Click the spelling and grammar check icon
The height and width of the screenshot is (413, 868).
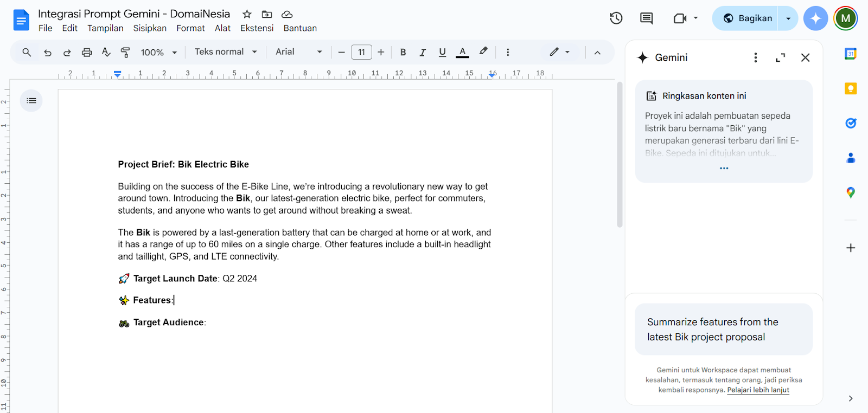106,52
